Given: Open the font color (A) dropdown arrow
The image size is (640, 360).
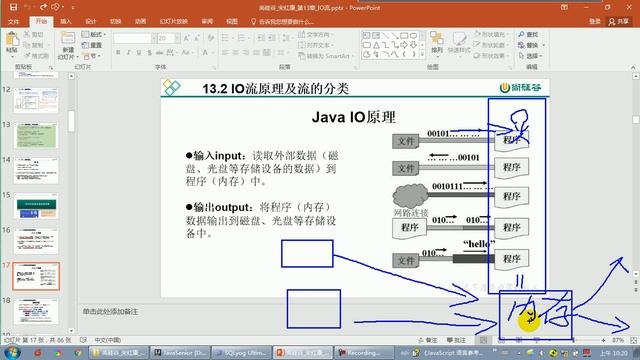Looking at the screenshot, I should [213, 52].
